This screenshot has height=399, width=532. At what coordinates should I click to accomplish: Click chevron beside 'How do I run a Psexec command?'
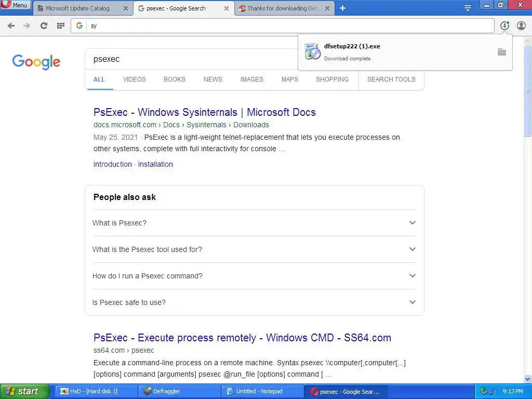(412, 276)
